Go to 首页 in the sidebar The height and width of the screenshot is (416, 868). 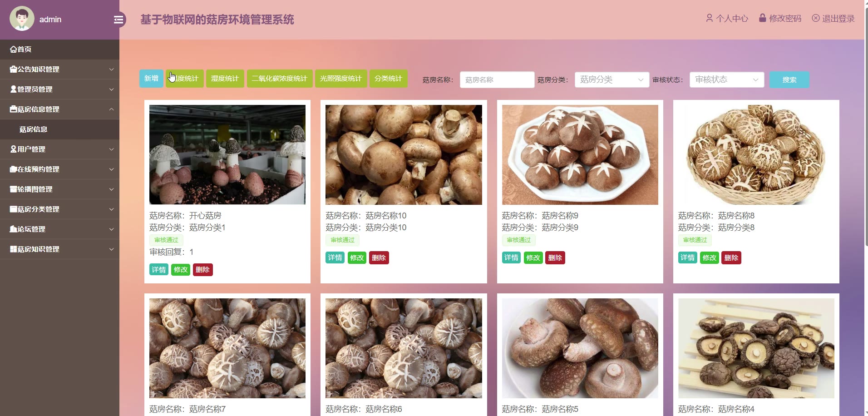[59, 50]
